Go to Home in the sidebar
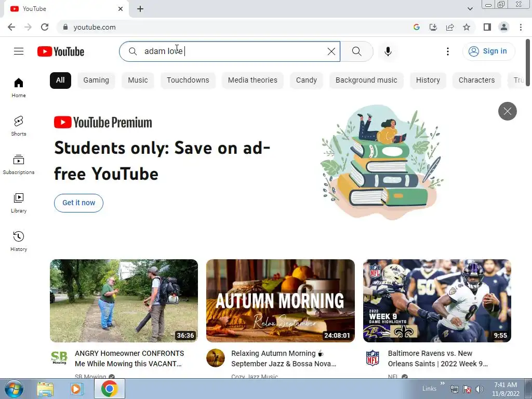 (19, 87)
